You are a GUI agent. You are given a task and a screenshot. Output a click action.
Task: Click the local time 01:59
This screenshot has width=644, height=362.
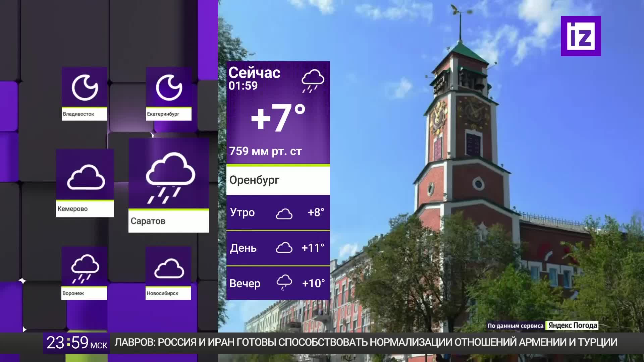point(243,86)
